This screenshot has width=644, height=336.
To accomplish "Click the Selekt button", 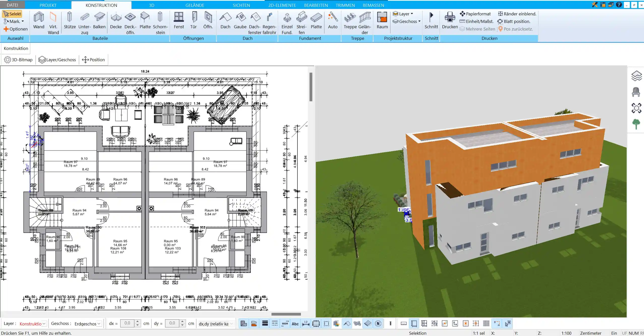I will click(12, 14).
